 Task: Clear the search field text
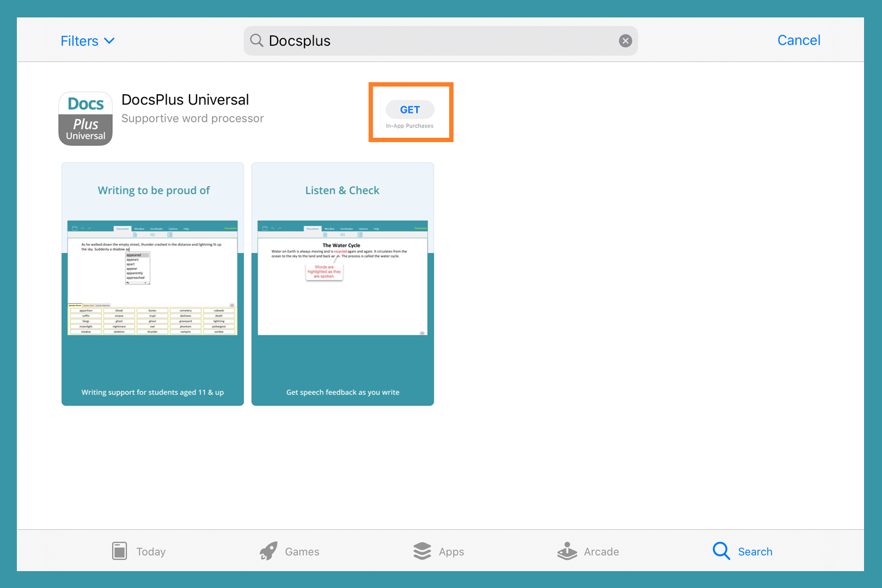click(x=626, y=41)
